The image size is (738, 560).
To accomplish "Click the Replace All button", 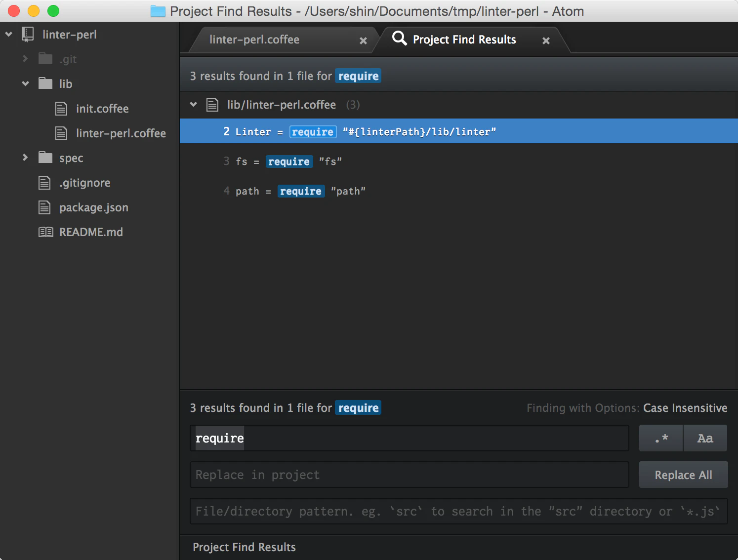I will tap(683, 475).
